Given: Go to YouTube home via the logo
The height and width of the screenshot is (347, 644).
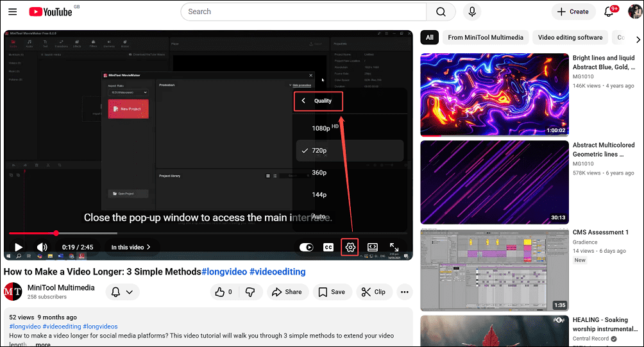Looking at the screenshot, I should click(51, 12).
